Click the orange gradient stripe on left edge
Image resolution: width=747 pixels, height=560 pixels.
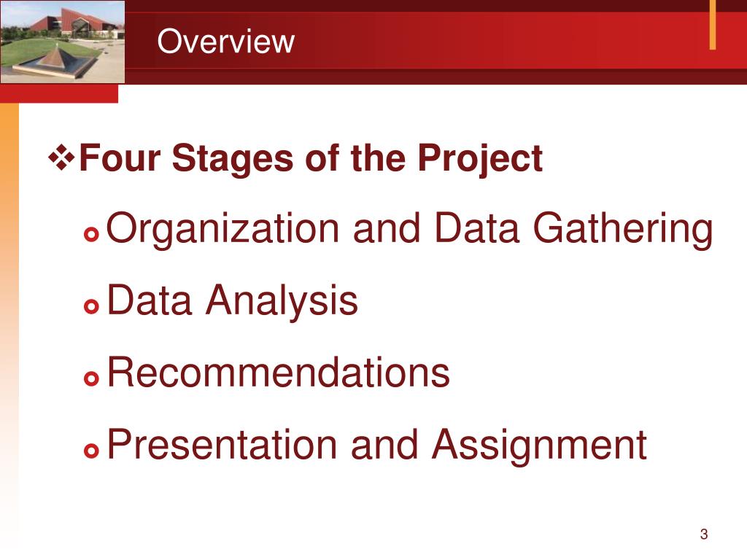(9, 314)
